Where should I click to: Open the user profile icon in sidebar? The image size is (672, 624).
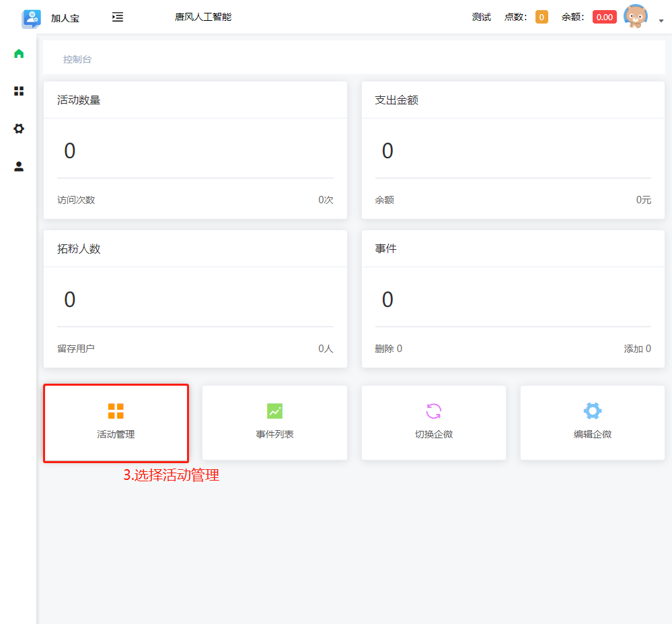pyautogui.click(x=19, y=166)
